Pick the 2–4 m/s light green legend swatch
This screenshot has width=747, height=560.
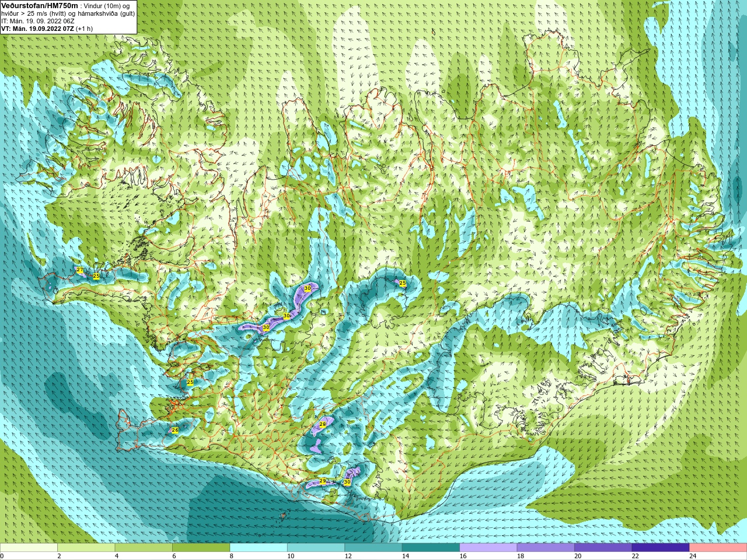tap(86, 548)
